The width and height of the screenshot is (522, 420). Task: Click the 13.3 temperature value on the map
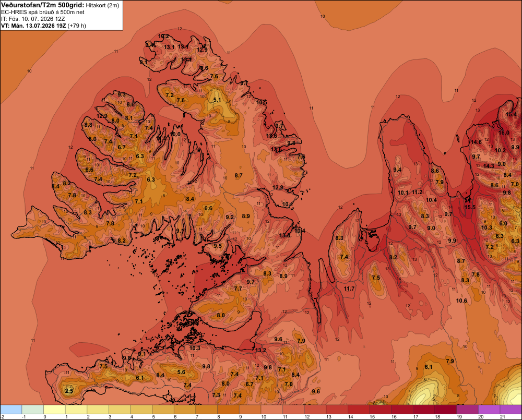click(x=284, y=235)
